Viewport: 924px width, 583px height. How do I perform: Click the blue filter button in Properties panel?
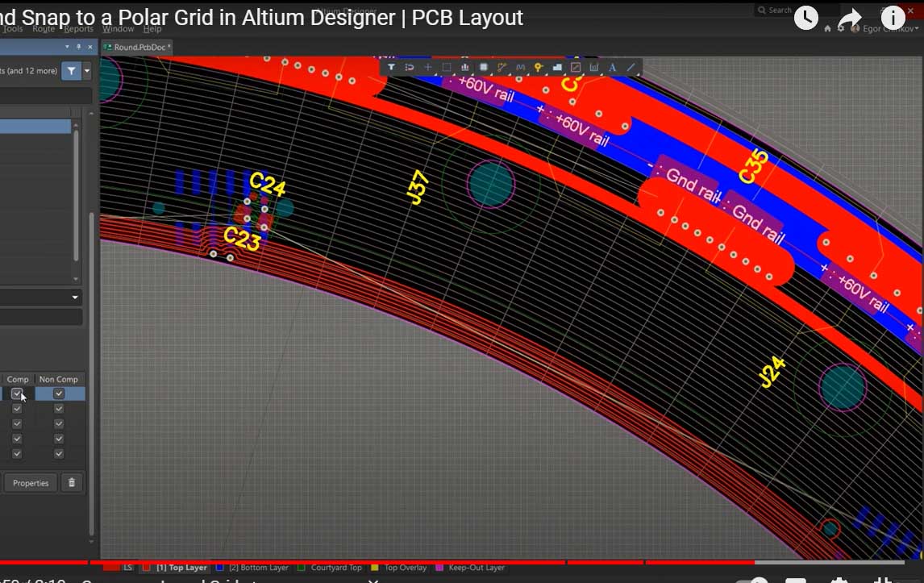(72, 71)
